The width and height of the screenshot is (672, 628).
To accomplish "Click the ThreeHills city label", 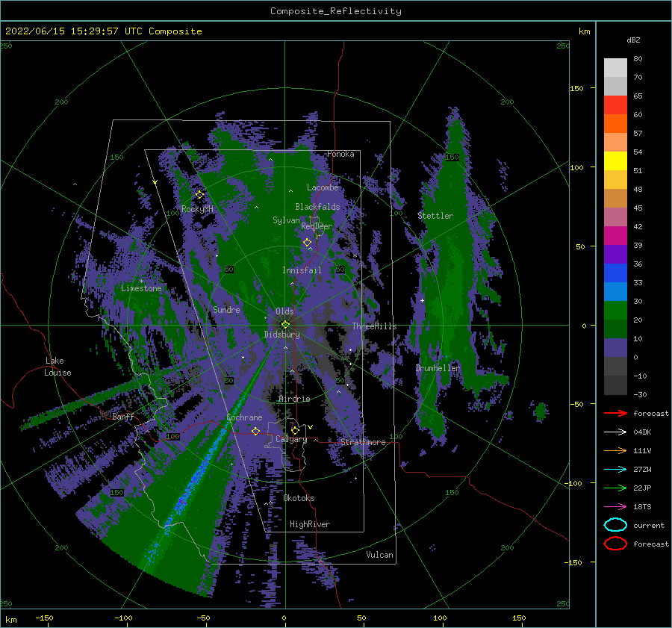I will click(375, 326).
